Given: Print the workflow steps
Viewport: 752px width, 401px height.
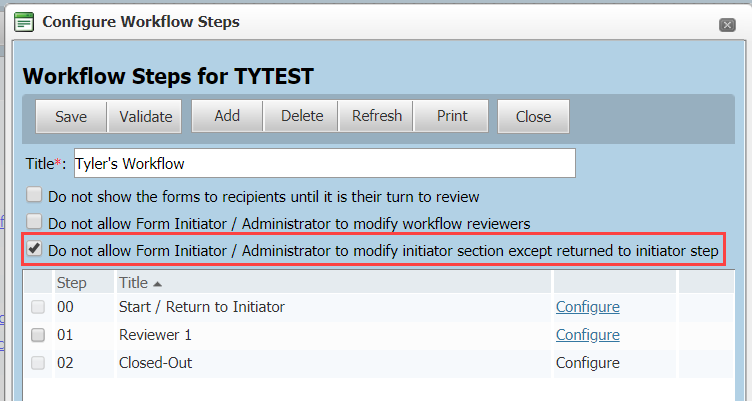Looking at the screenshot, I should point(452,116).
